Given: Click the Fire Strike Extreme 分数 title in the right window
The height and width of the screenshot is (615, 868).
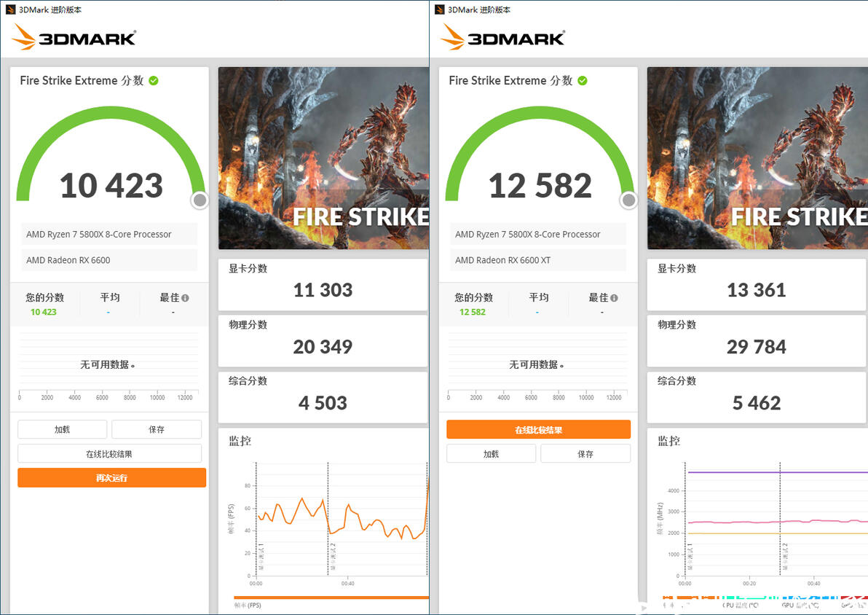Looking at the screenshot, I should (511, 80).
